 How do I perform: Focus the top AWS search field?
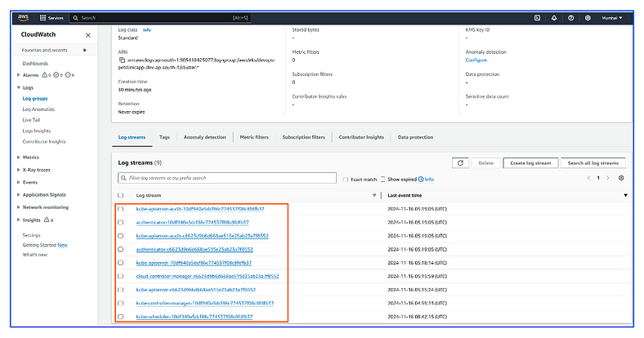click(160, 18)
